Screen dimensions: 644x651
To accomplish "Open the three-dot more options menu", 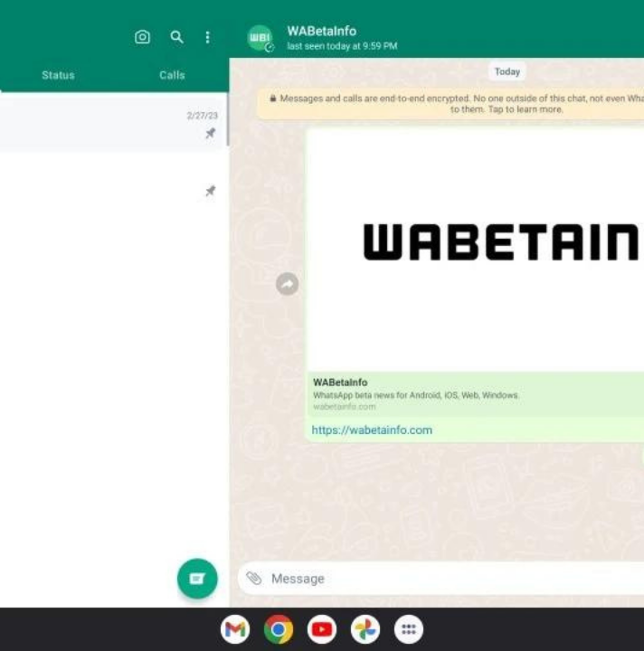I will pos(208,37).
